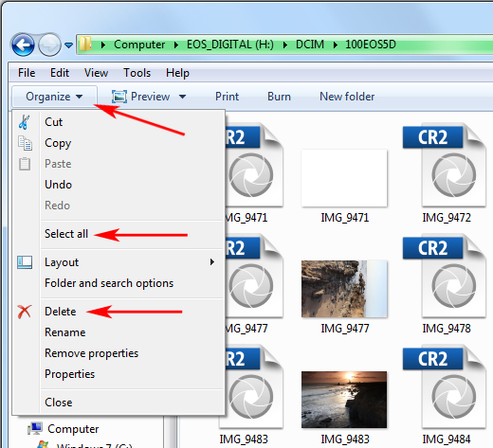This screenshot has width=493, height=448.
Task: Click the red X Delete icon
Action: [25, 312]
